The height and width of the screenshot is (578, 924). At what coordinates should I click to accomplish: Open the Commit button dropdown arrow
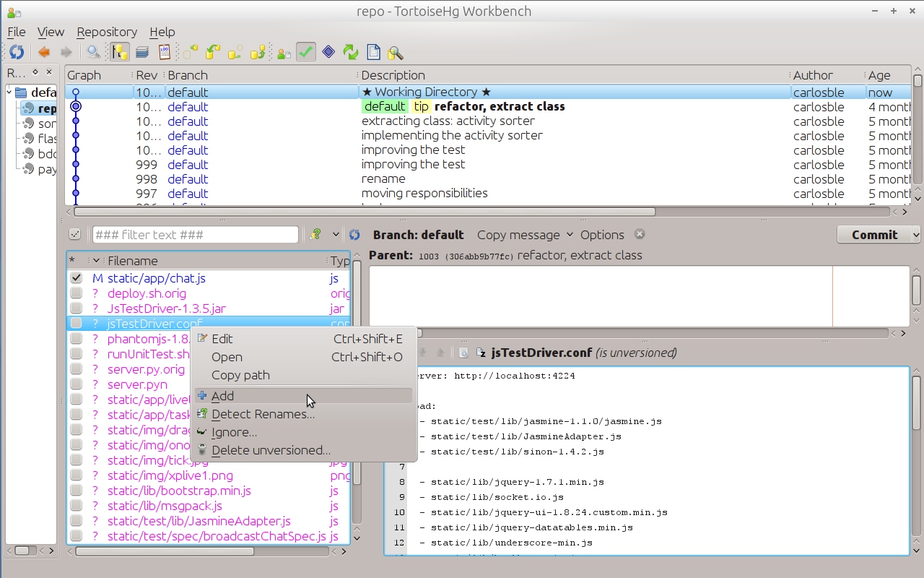tap(916, 235)
